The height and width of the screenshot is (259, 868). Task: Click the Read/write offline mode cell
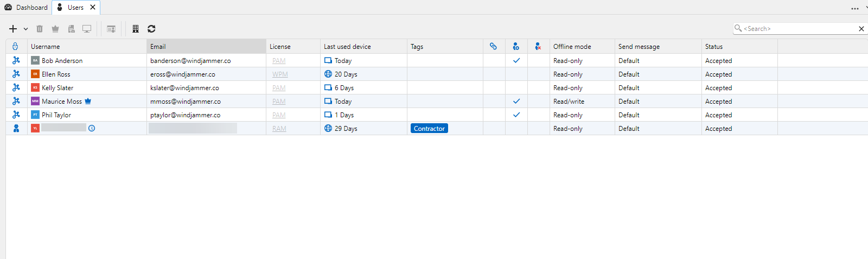coord(582,101)
